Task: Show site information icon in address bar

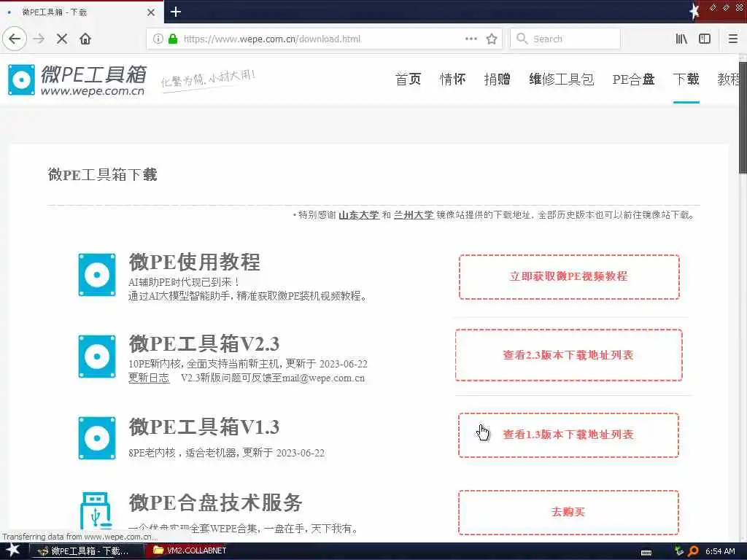Action: coord(158,39)
